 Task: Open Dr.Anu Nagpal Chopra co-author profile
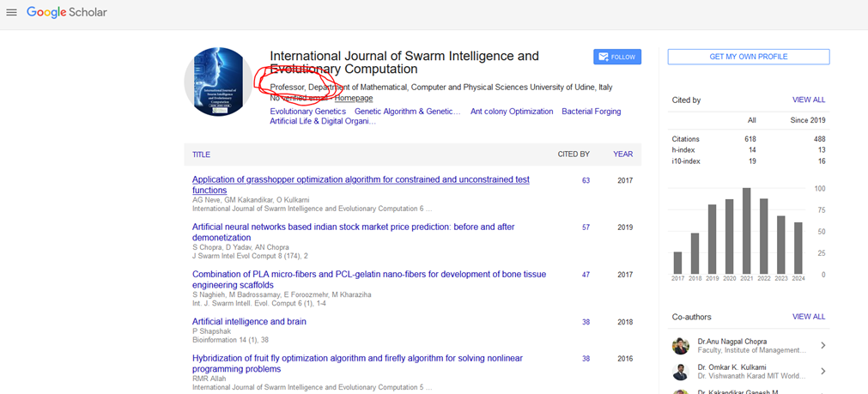tap(732, 342)
